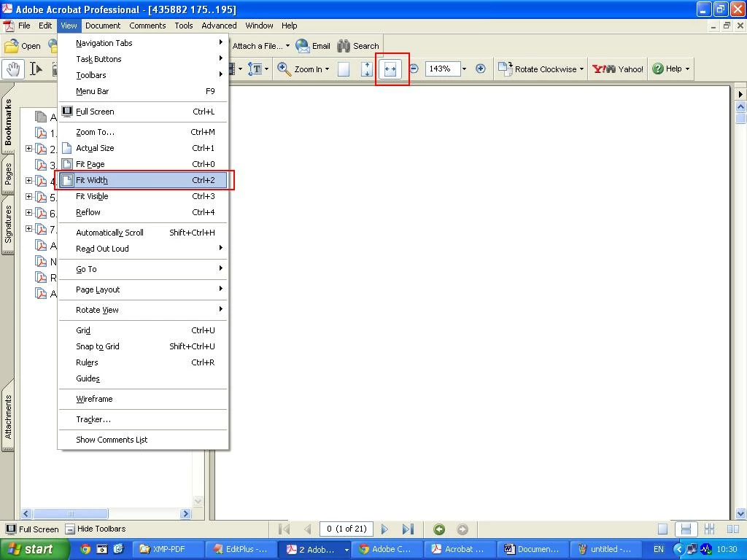Image resolution: width=747 pixels, height=560 pixels.
Task: Click the green Previous View button
Action: (439, 529)
